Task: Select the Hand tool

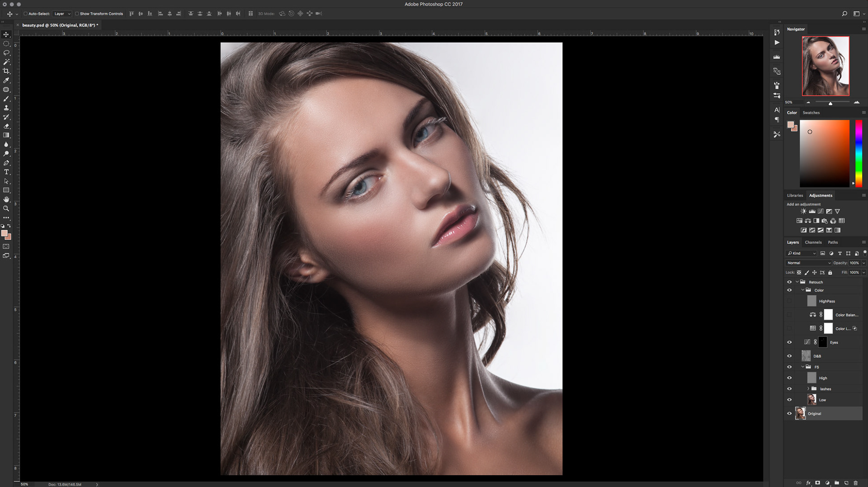Action: [6, 199]
